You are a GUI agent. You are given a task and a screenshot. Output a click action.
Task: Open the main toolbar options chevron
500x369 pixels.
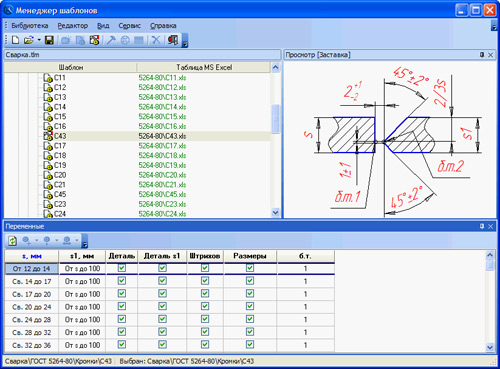coord(185,41)
